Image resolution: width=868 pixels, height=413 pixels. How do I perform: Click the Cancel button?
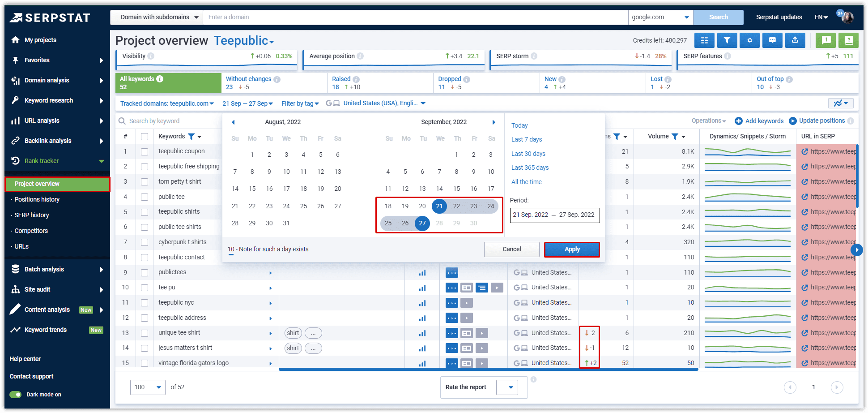point(512,250)
